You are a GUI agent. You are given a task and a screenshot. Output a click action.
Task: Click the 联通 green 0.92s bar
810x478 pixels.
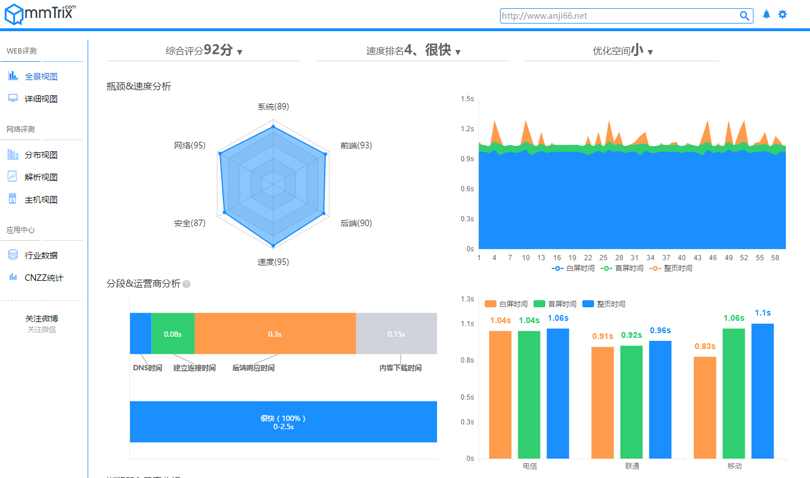coord(631,402)
